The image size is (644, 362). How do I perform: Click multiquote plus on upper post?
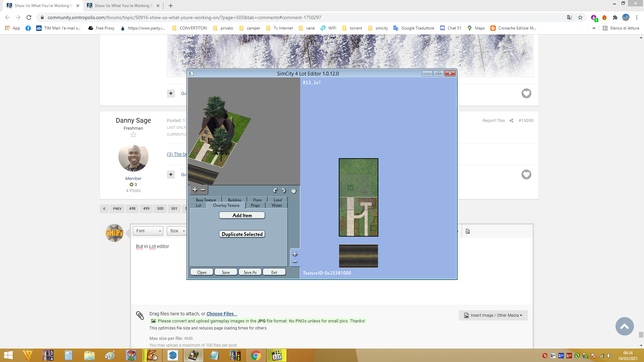click(x=171, y=93)
